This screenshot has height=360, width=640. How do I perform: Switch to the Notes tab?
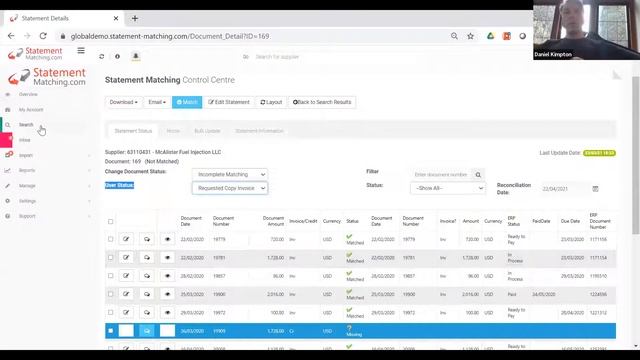click(x=173, y=131)
